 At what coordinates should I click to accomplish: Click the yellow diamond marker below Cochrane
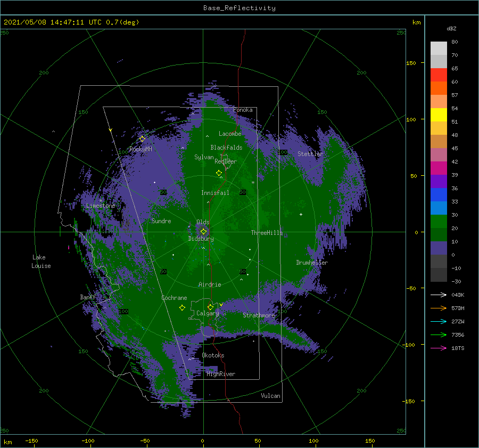click(x=182, y=308)
